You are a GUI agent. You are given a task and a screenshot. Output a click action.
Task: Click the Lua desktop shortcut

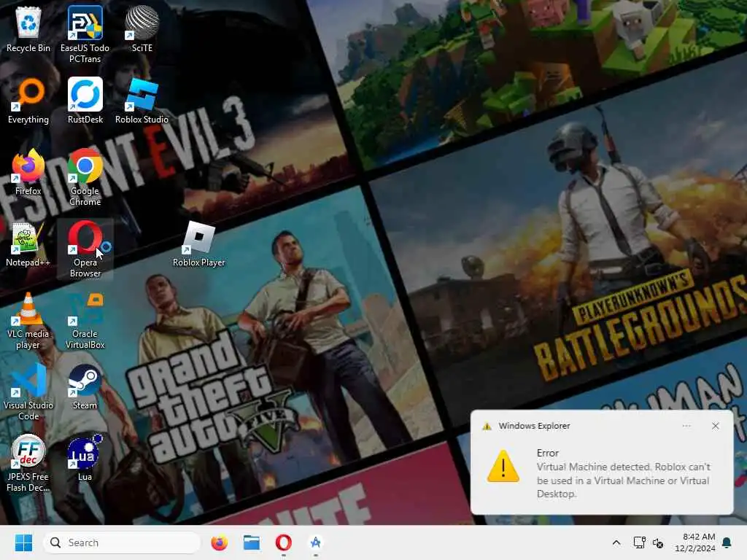pos(85,459)
